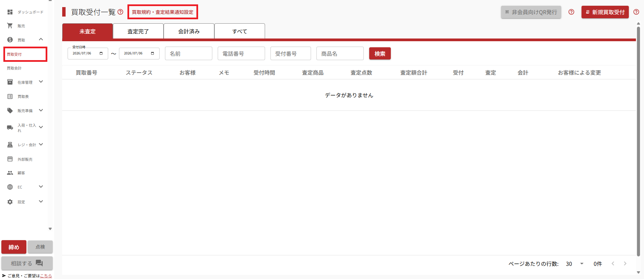Click the 非会員向けQR発行 button
The width and height of the screenshot is (644, 279).
tap(531, 12)
